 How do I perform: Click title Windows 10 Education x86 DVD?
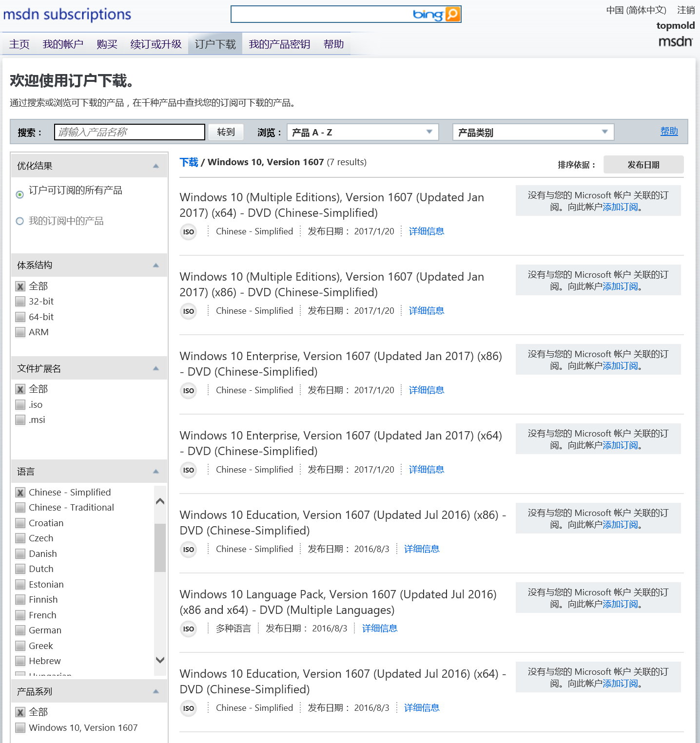[x=343, y=523]
